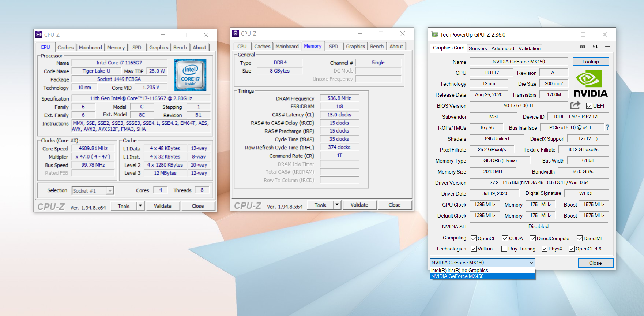Open Graphics tab in left CPU-Z window
The height and width of the screenshot is (316, 644).
click(x=159, y=48)
